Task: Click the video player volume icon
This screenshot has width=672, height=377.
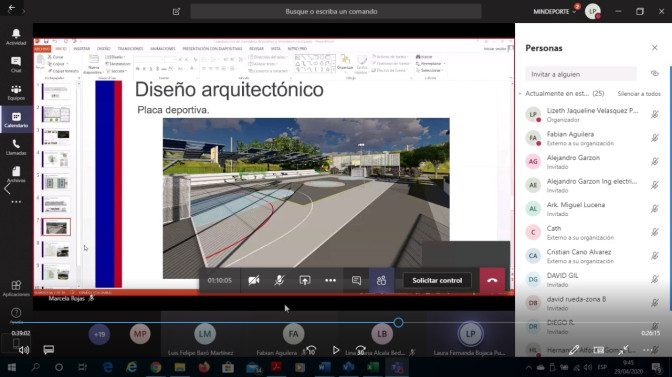Action: (24, 350)
